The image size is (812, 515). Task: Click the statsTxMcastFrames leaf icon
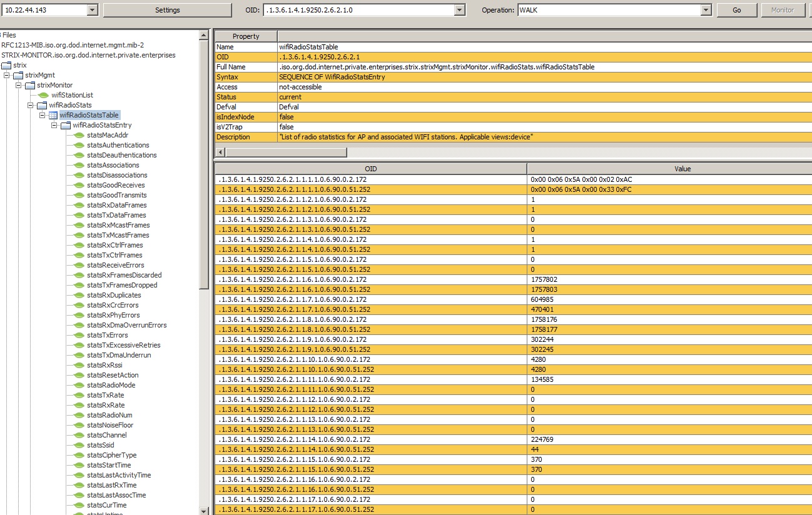pos(79,235)
